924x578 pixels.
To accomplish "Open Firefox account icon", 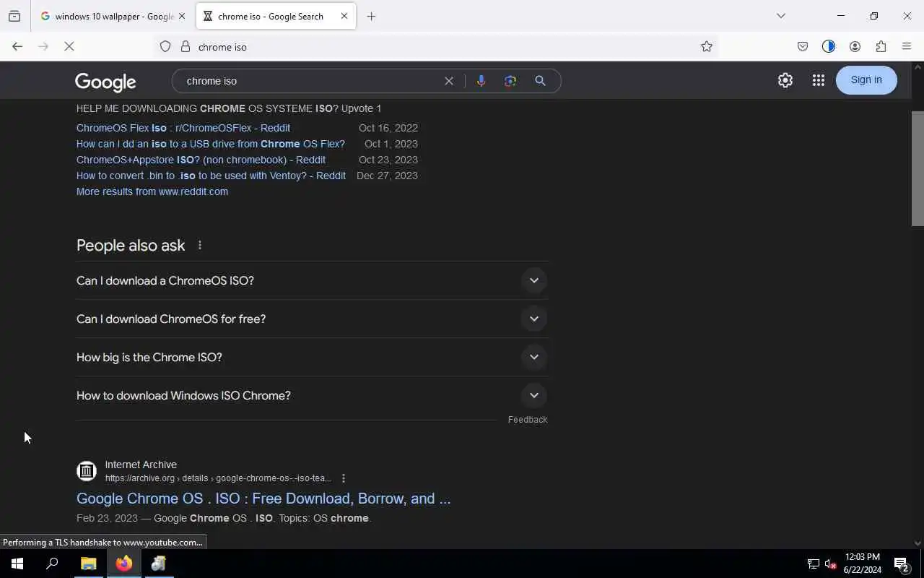I will 855,46.
